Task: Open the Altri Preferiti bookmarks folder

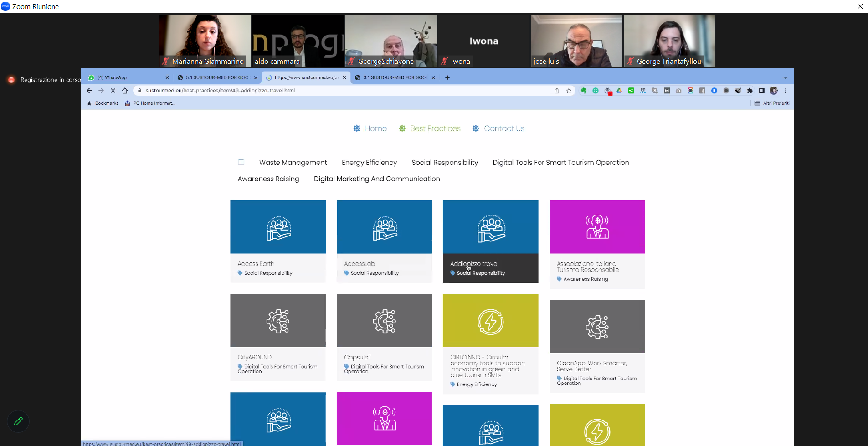Action: [772, 103]
